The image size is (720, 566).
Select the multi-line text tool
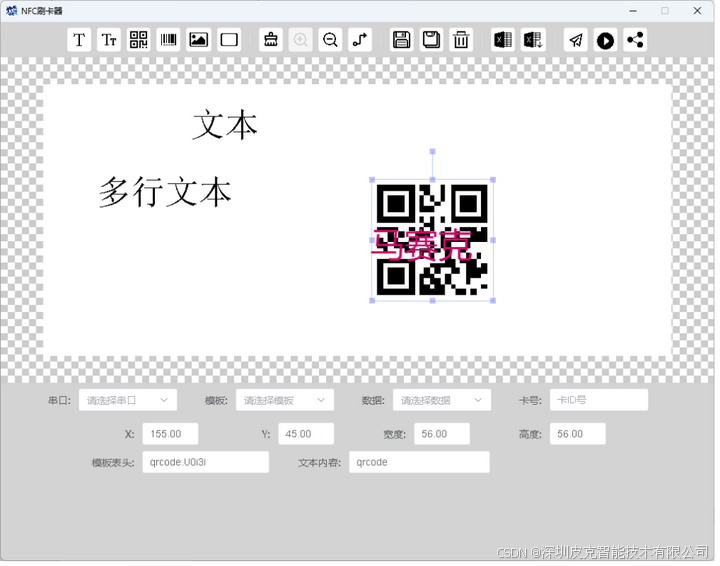point(109,40)
